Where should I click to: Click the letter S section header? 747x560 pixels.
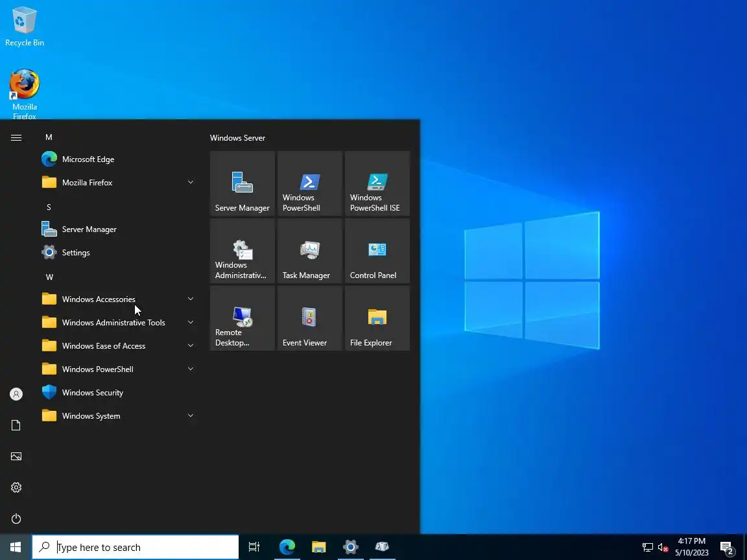point(49,207)
